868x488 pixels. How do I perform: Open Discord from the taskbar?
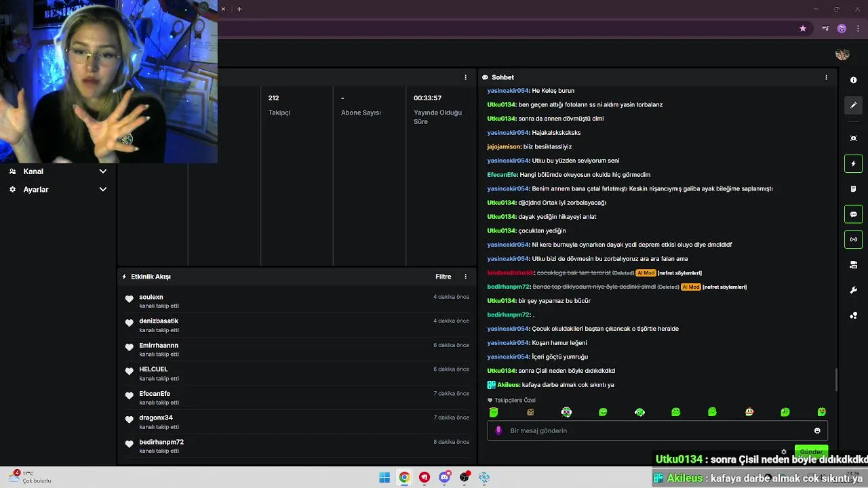(x=444, y=478)
